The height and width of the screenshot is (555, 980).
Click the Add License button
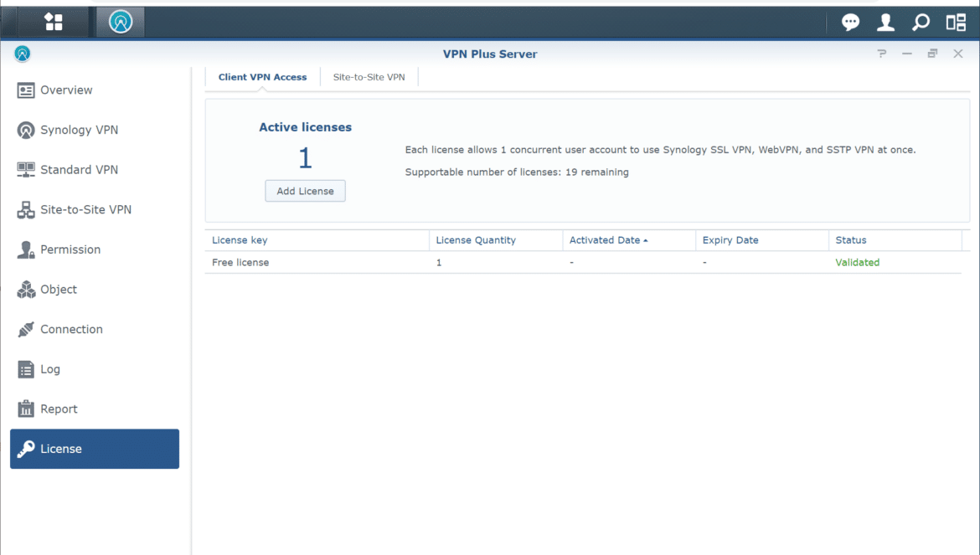pyautogui.click(x=305, y=191)
